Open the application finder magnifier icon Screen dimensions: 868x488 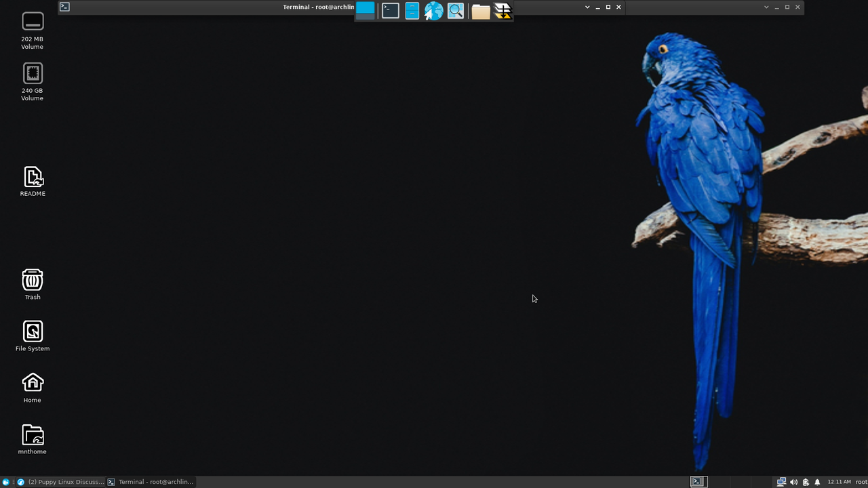pos(455,10)
